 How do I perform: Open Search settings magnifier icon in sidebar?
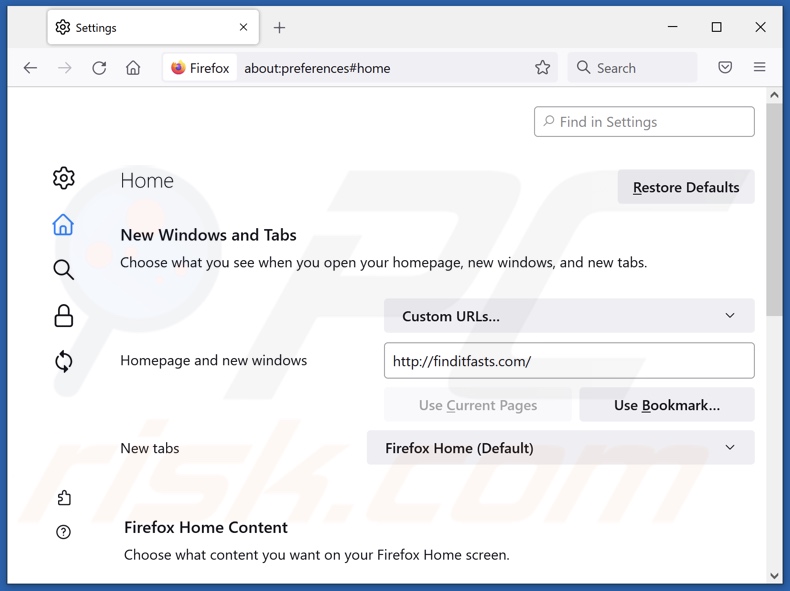tap(64, 270)
